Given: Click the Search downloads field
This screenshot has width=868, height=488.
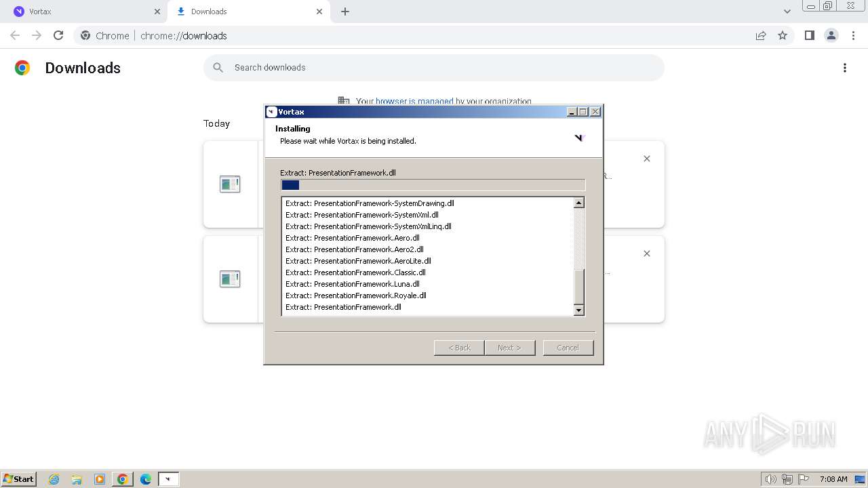Looking at the screenshot, I should (434, 68).
